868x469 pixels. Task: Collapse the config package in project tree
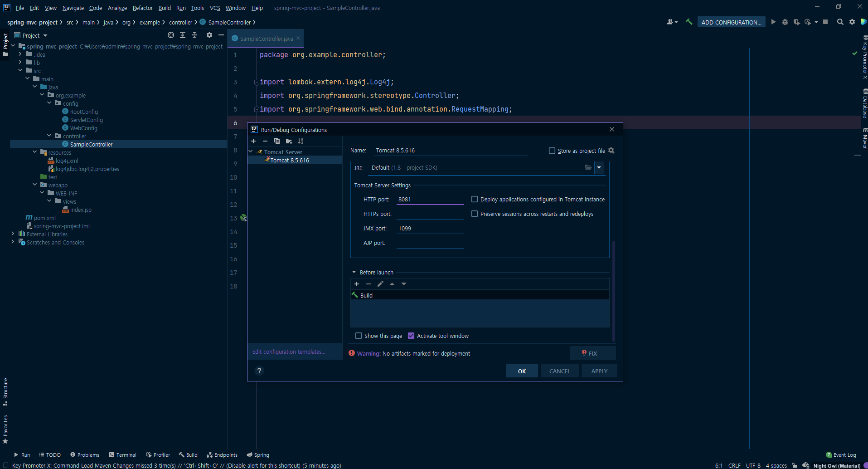click(49, 103)
